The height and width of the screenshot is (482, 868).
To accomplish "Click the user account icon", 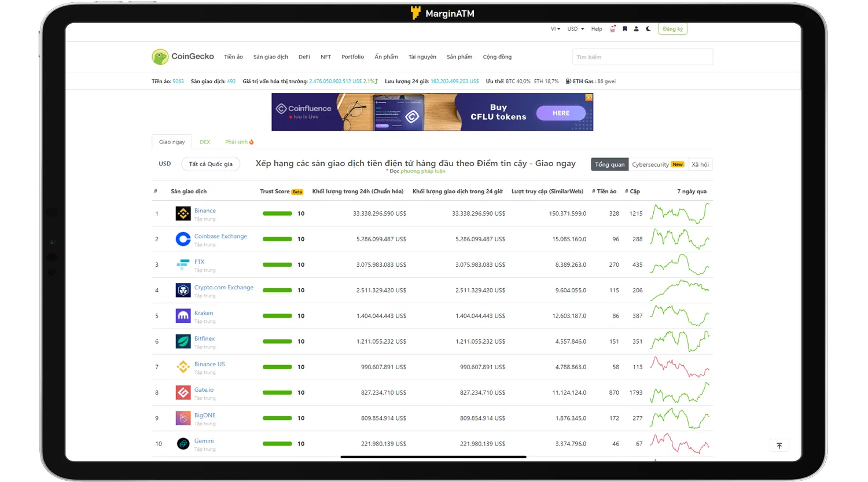I will click(x=637, y=29).
